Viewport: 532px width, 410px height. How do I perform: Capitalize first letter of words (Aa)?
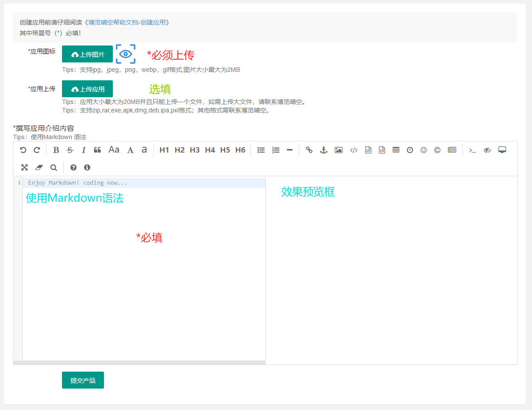(114, 149)
